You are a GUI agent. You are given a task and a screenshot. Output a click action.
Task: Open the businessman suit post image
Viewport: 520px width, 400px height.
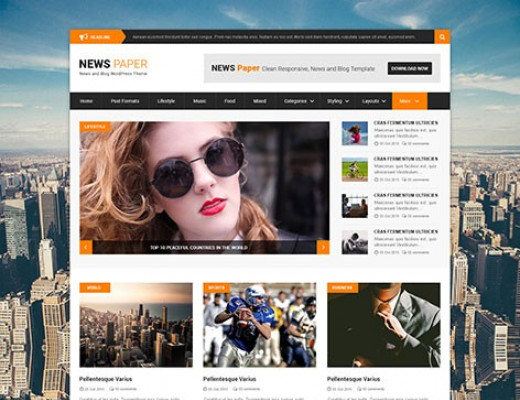pos(384,325)
